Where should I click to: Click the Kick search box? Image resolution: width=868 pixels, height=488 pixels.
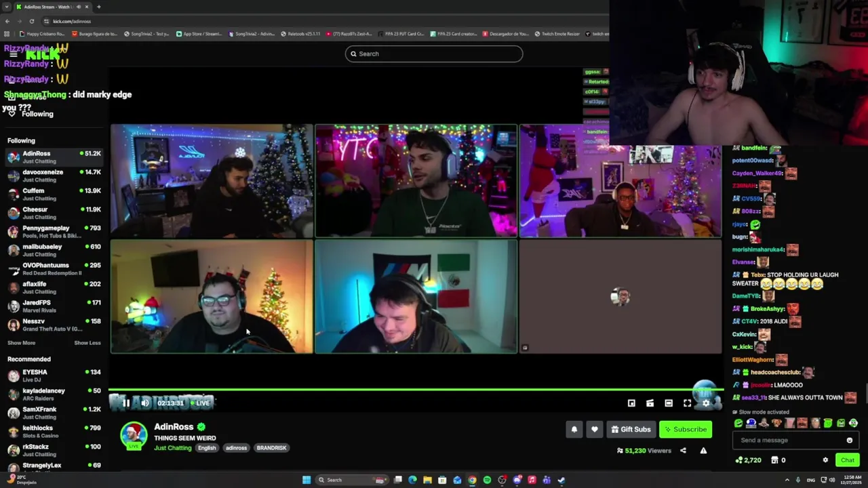pos(434,54)
